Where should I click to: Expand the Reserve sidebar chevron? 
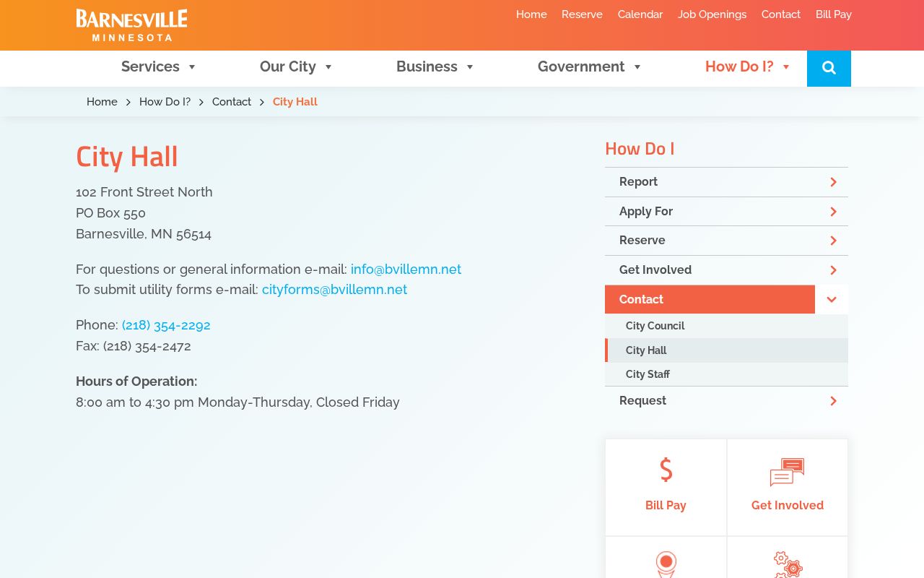click(x=833, y=241)
